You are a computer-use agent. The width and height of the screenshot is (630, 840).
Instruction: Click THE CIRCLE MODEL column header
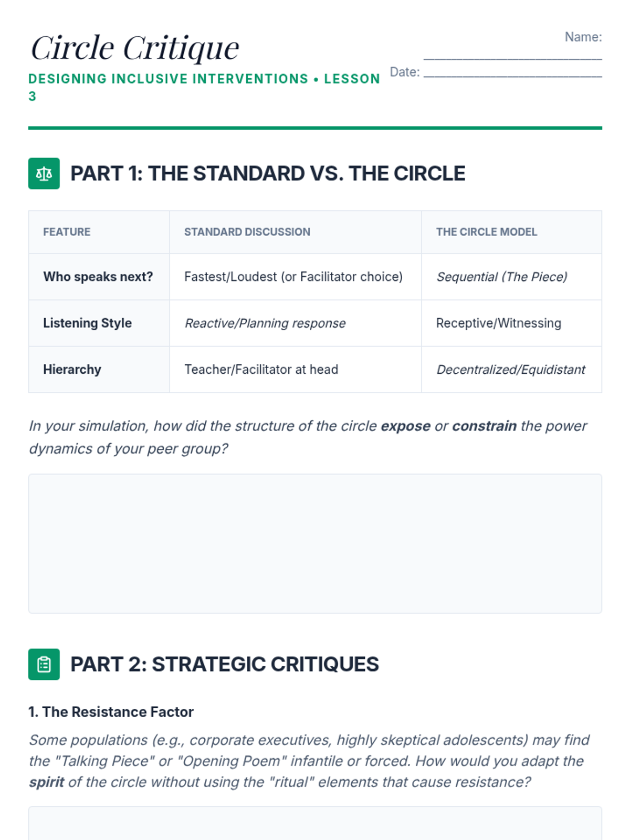click(x=486, y=232)
